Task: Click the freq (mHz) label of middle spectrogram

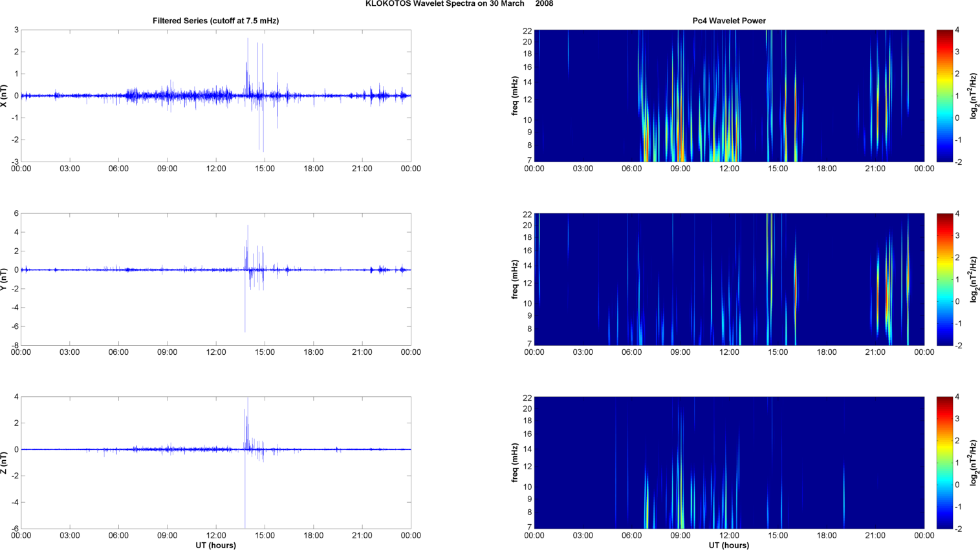Action: coord(515,279)
